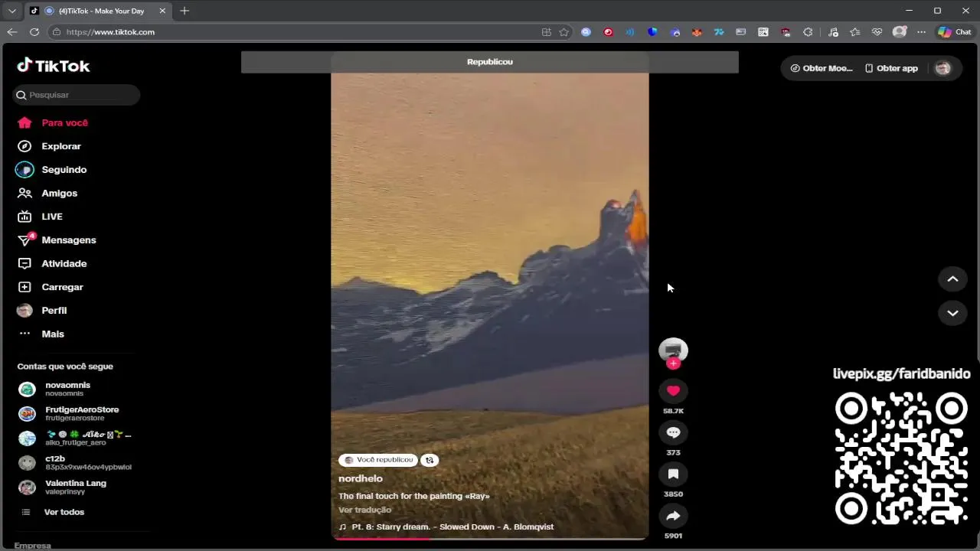
Task: Open the heartbeat browser essentials icon
Action: [x=877, y=32]
